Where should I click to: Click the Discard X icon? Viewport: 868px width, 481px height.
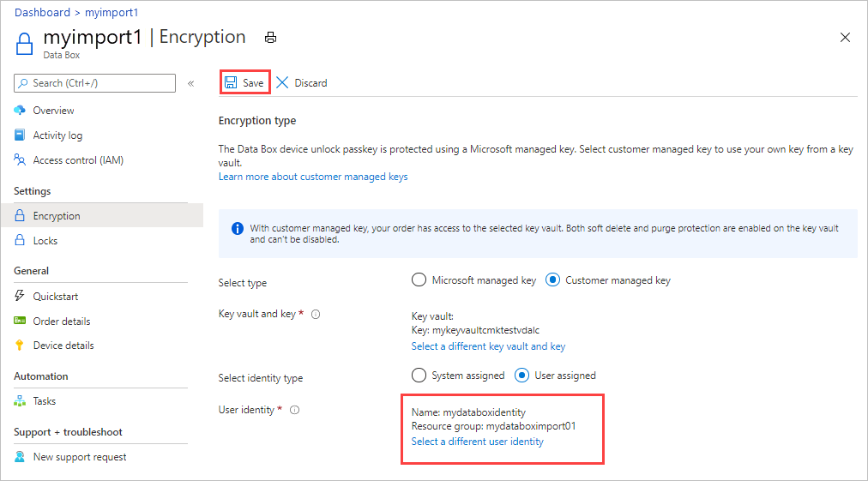coord(282,82)
